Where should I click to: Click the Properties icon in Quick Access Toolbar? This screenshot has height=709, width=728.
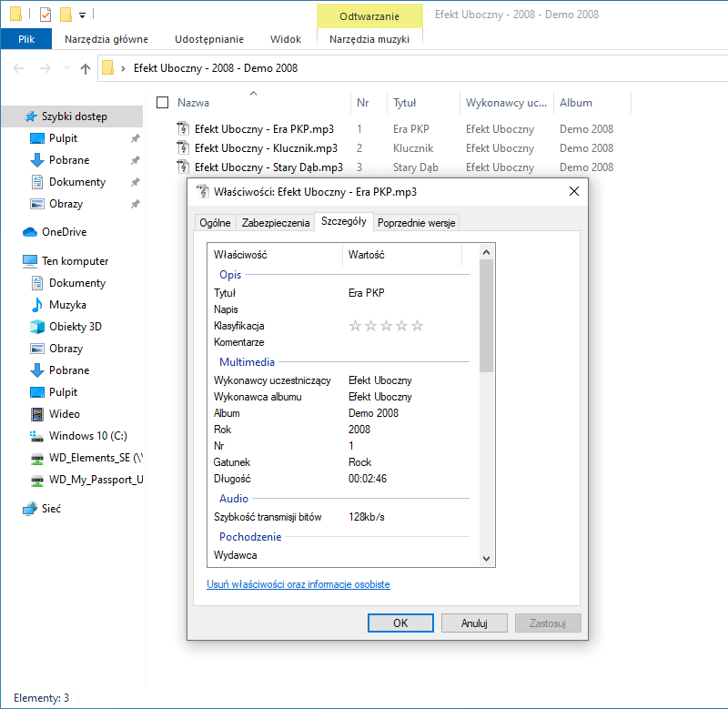45,15
